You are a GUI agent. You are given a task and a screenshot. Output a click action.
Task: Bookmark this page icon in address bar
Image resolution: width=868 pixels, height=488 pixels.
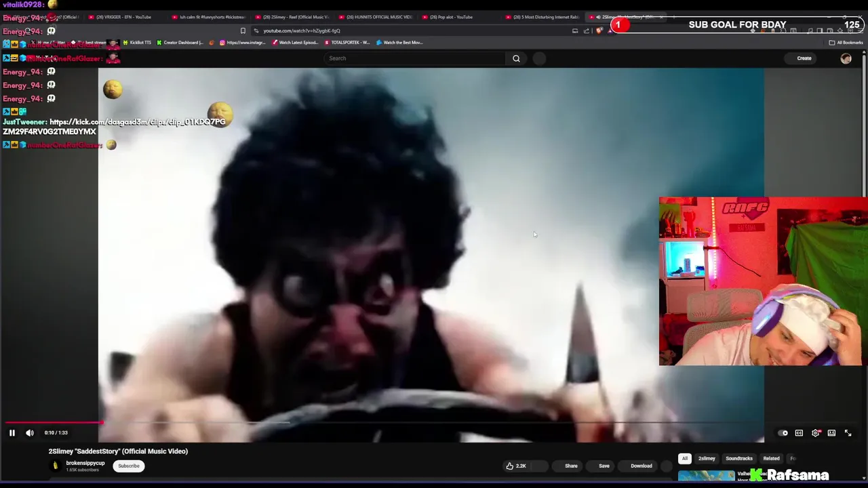(x=243, y=30)
